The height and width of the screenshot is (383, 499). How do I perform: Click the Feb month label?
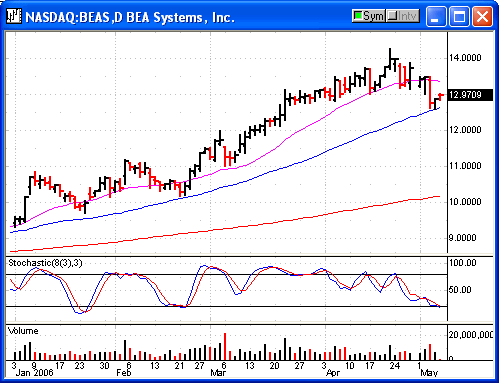(124, 373)
